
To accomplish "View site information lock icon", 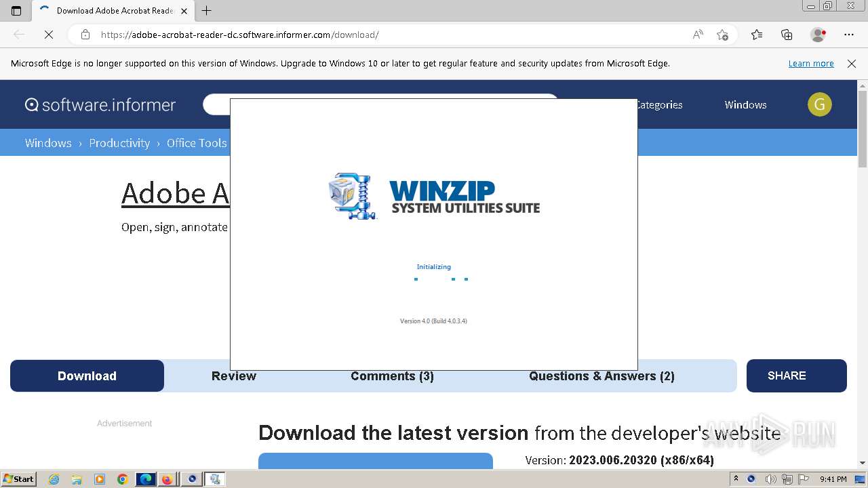I will click(x=85, y=35).
